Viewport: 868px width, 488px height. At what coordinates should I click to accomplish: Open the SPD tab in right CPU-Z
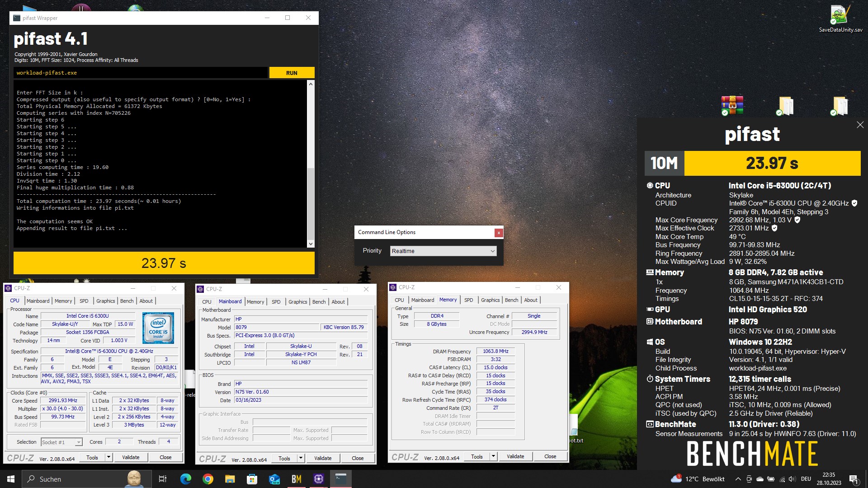pos(469,300)
